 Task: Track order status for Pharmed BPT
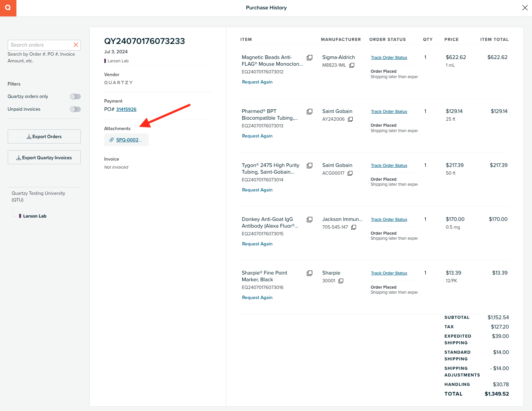pyautogui.click(x=389, y=112)
